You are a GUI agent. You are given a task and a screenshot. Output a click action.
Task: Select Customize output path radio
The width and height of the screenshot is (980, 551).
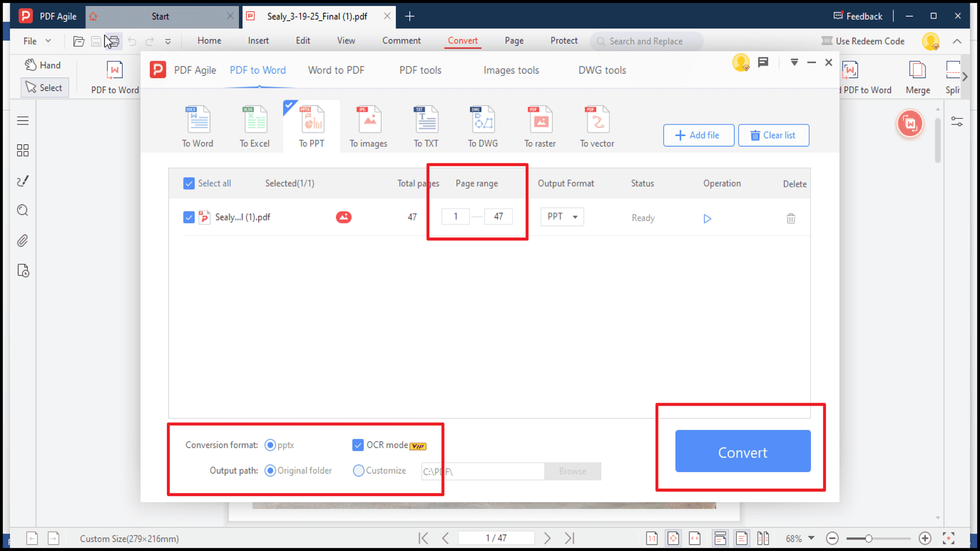point(358,470)
